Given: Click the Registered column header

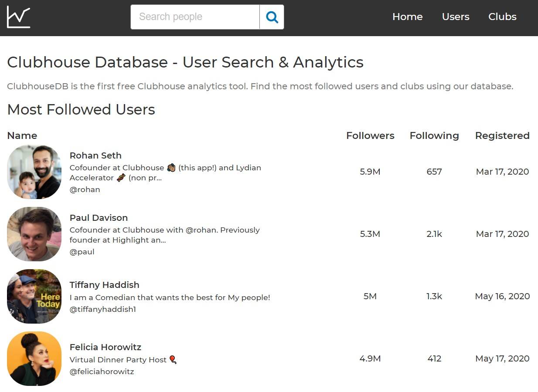Looking at the screenshot, I should (502, 135).
